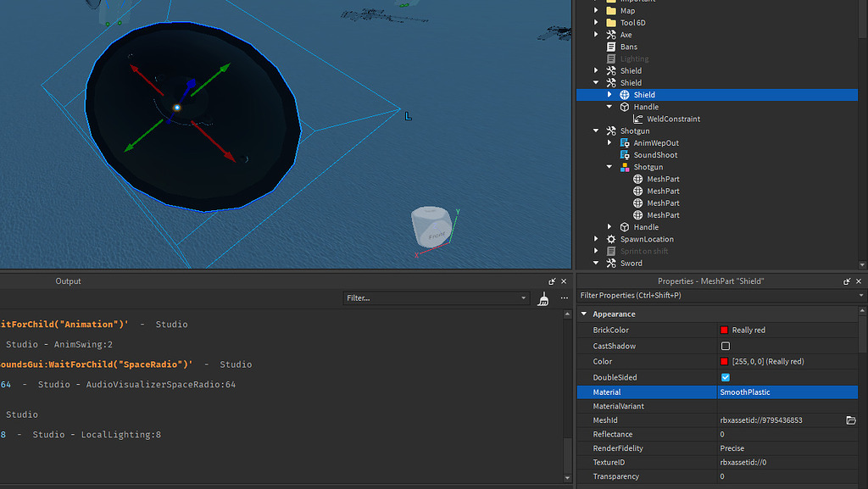Enable the CastShadow checkbox
Viewport: 868px width, 489px height.
725,346
